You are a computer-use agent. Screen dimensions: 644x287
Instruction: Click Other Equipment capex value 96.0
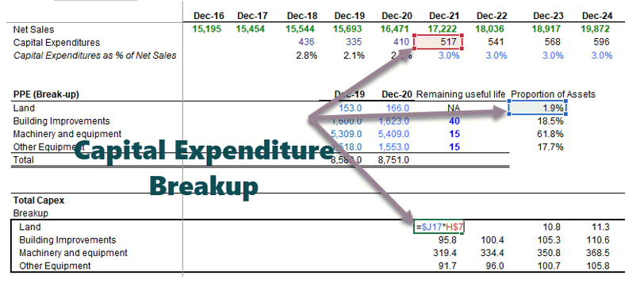tap(496, 266)
